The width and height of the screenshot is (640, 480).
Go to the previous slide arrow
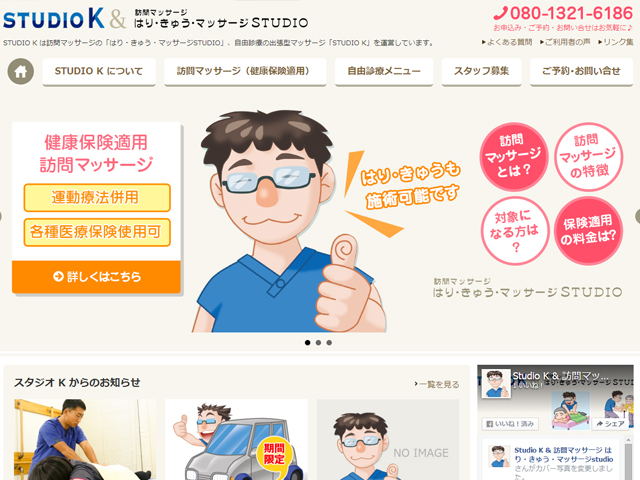[x=2, y=216]
